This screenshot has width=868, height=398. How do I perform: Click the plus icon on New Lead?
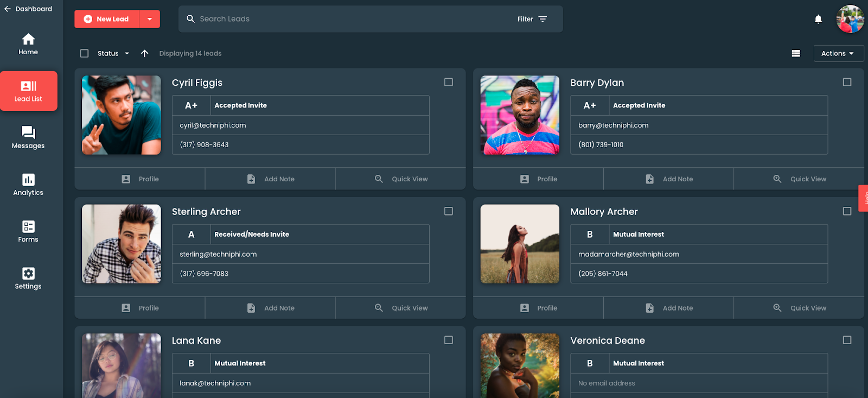pos(88,19)
